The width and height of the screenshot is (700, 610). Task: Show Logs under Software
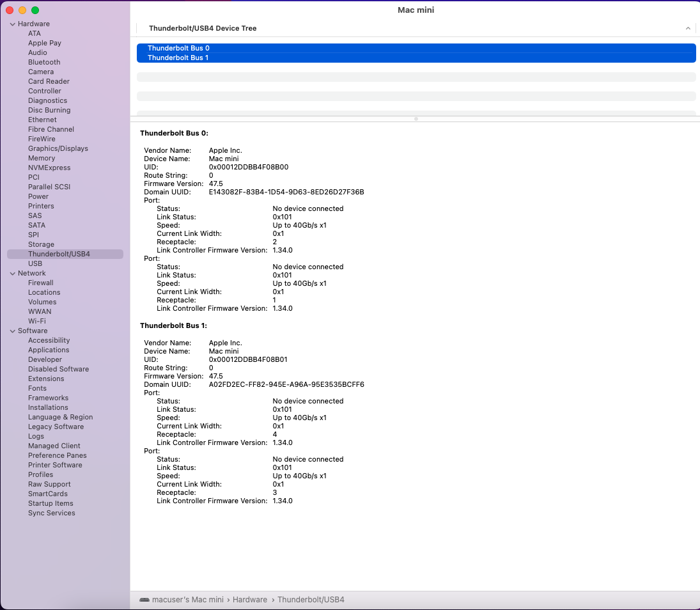click(x=36, y=437)
